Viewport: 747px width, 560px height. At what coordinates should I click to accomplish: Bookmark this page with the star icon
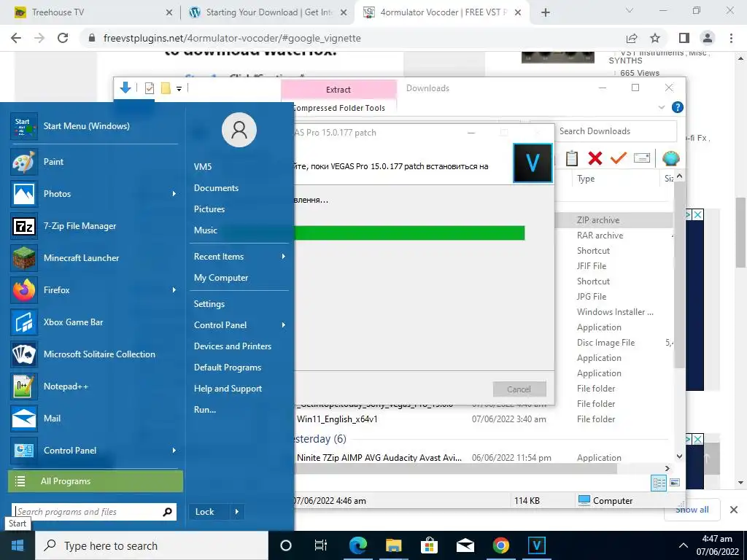click(x=655, y=38)
